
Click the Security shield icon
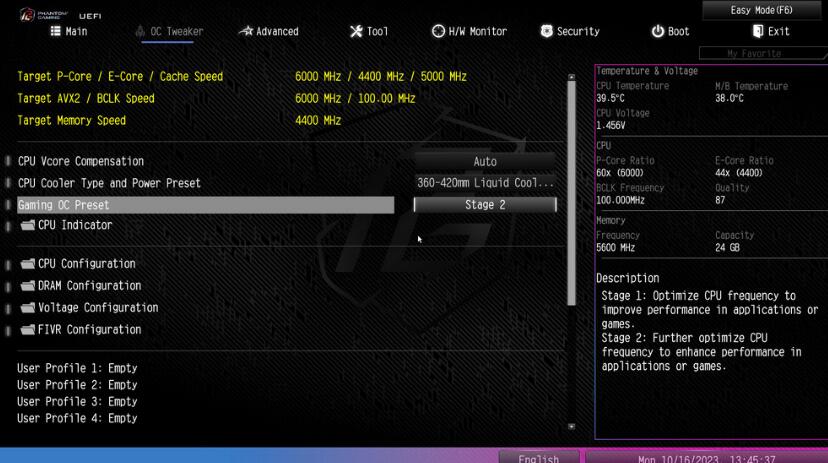click(547, 31)
